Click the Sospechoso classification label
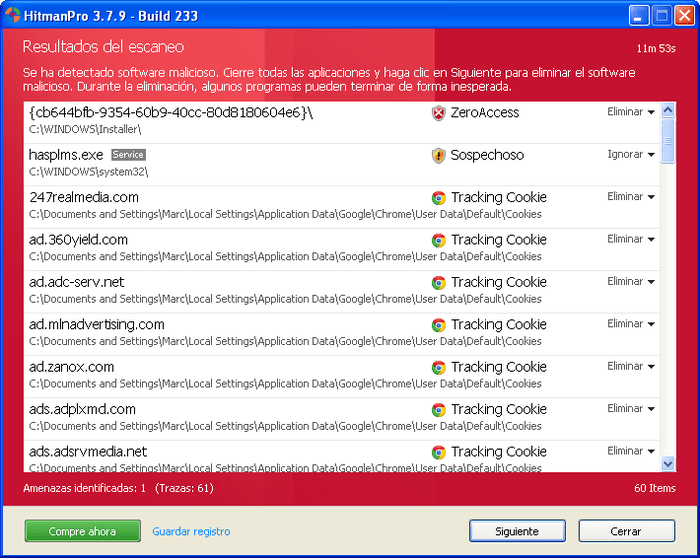This screenshot has height=558, width=700. click(487, 155)
